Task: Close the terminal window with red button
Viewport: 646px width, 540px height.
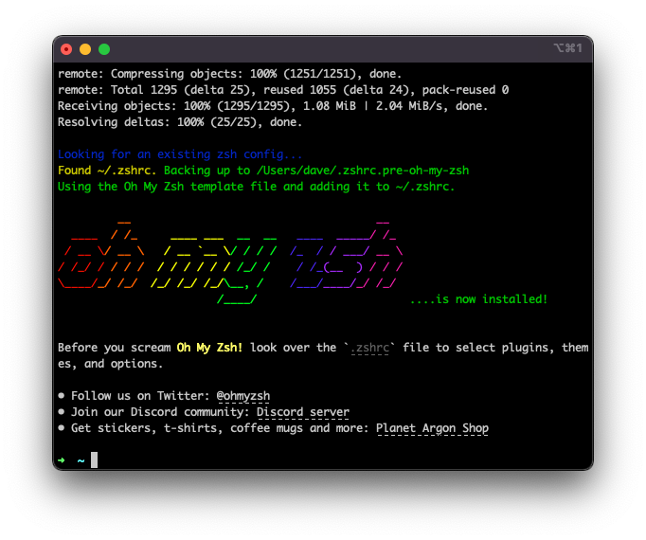Action: (66, 49)
